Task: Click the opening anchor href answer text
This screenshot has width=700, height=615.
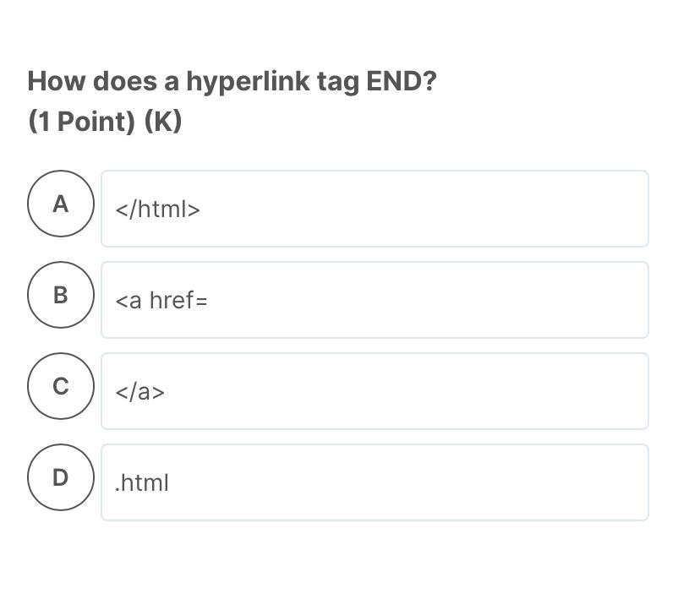Action: click(x=161, y=301)
